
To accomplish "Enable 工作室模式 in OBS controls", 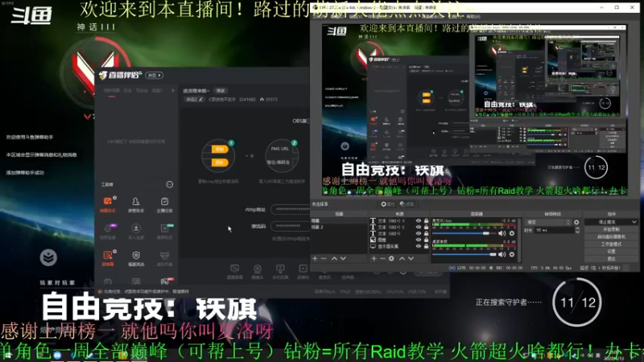I will (x=611, y=245).
